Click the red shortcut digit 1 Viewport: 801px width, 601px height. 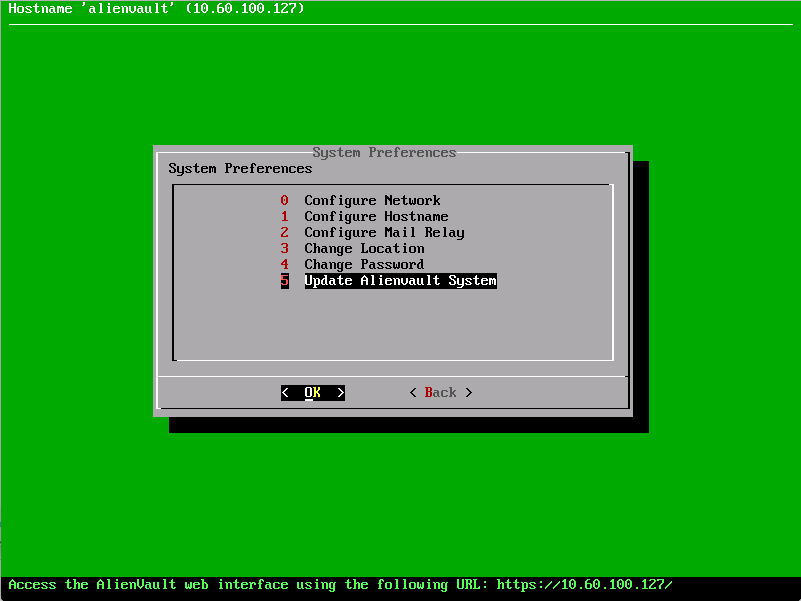tap(284, 216)
